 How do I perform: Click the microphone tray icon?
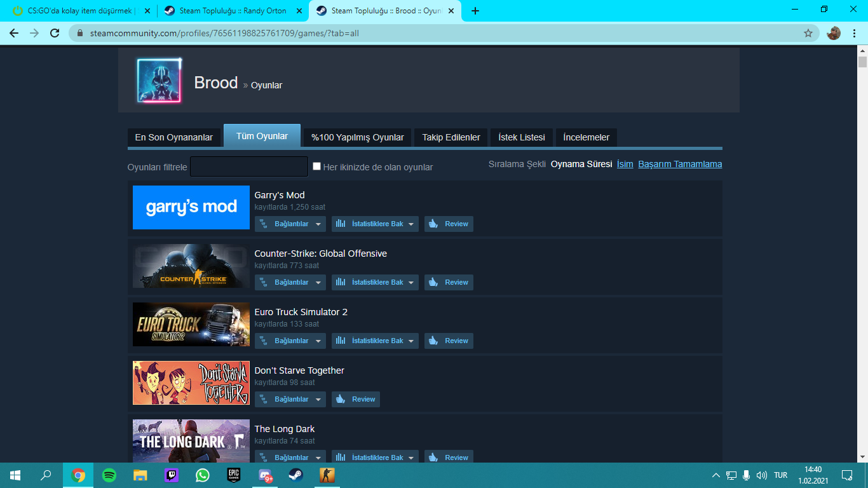(x=747, y=475)
